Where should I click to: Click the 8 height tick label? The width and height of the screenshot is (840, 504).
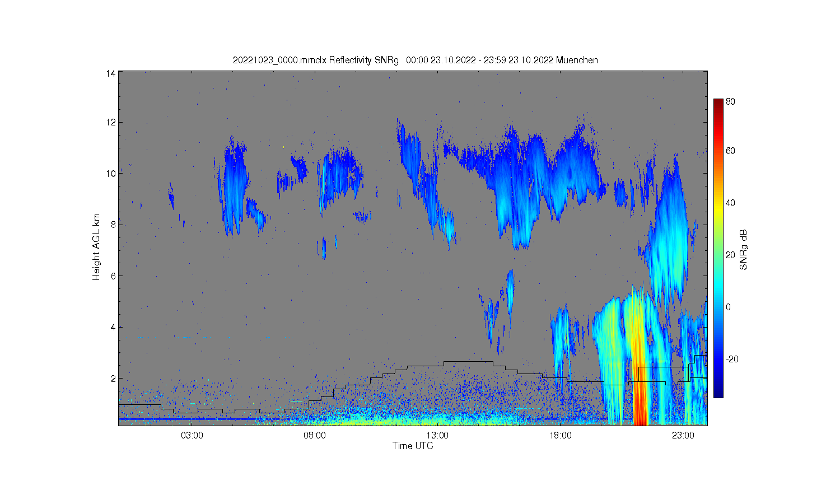[113, 225]
